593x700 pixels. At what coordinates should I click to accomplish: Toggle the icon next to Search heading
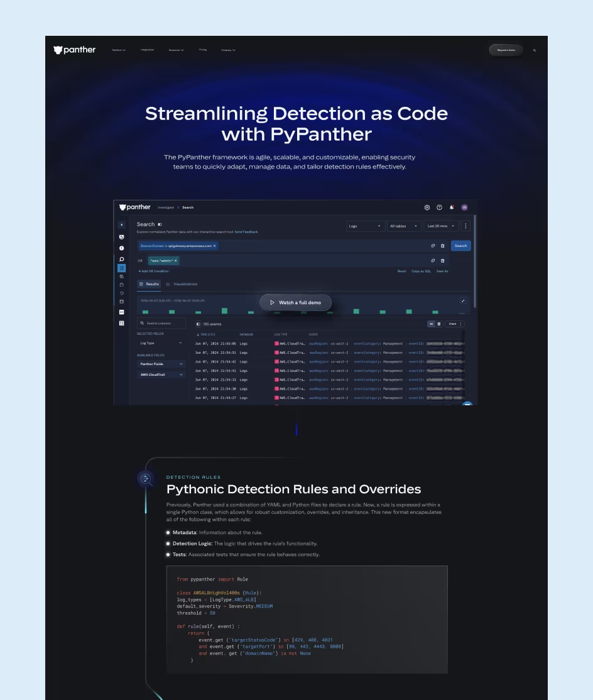click(160, 224)
